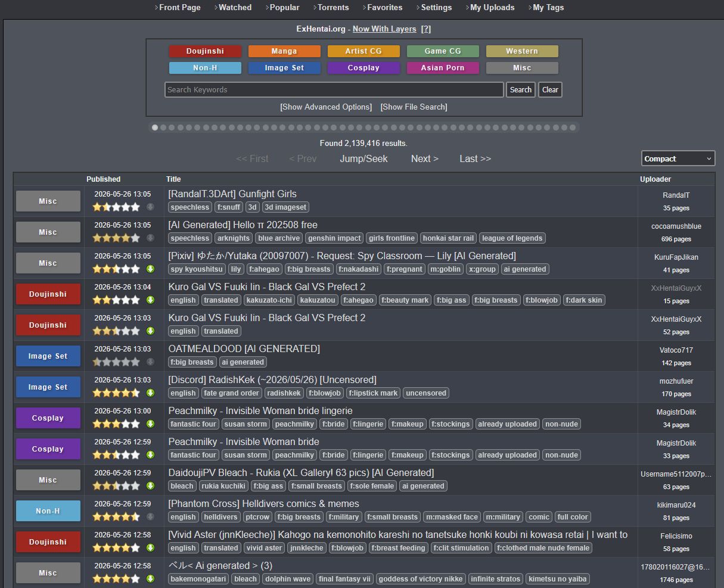The width and height of the screenshot is (724, 588).
Task: Click the final fantasy vii tag
Action: pyautogui.click(x=345, y=579)
